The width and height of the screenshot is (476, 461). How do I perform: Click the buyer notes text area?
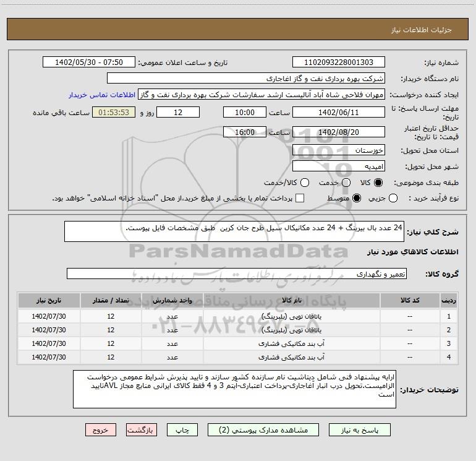[234, 389]
